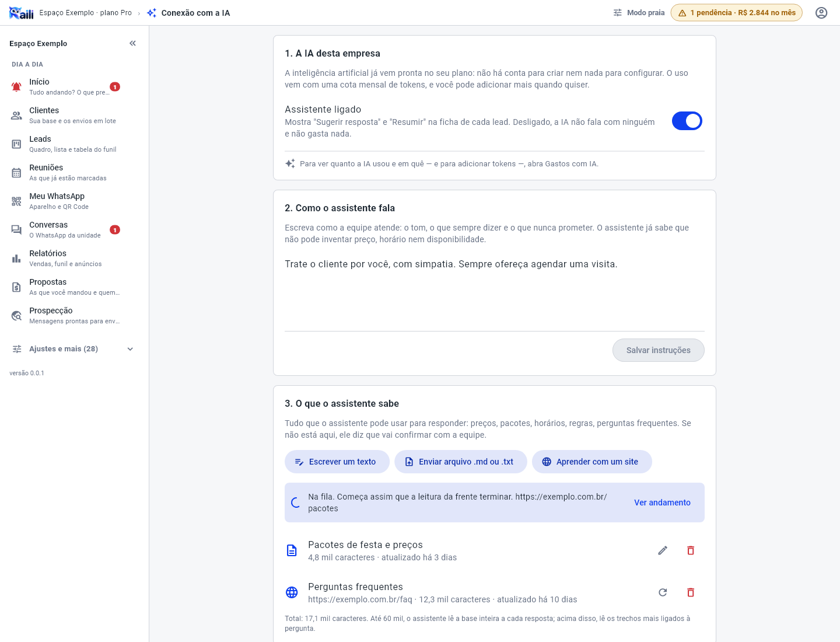Click Aprender com um site button
The width and height of the screenshot is (840, 642).
[x=592, y=462]
